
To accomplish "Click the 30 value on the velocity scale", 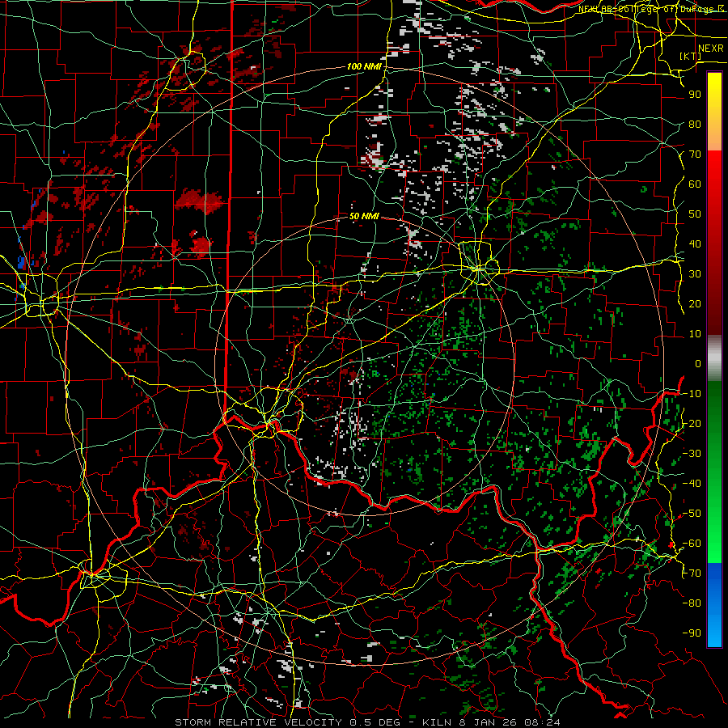I will click(695, 274).
